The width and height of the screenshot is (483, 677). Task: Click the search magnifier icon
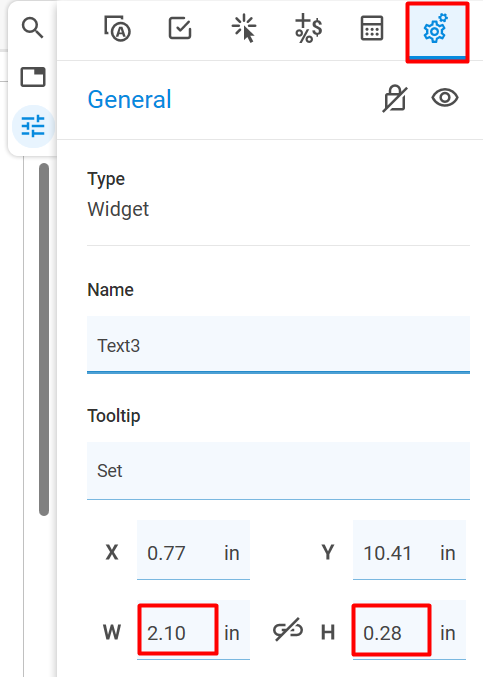[x=32, y=28]
